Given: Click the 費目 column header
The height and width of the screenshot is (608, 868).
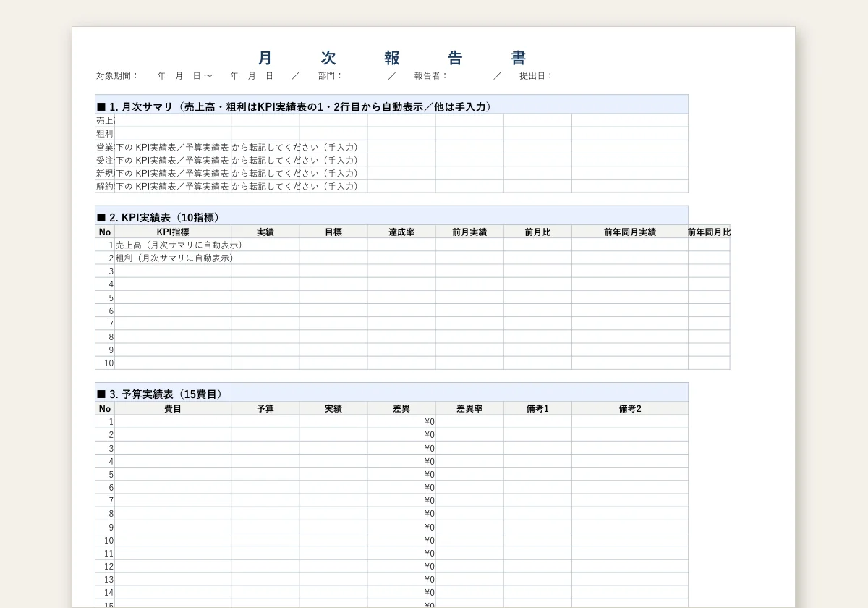Looking at the screenshot, I should [173, 409].
